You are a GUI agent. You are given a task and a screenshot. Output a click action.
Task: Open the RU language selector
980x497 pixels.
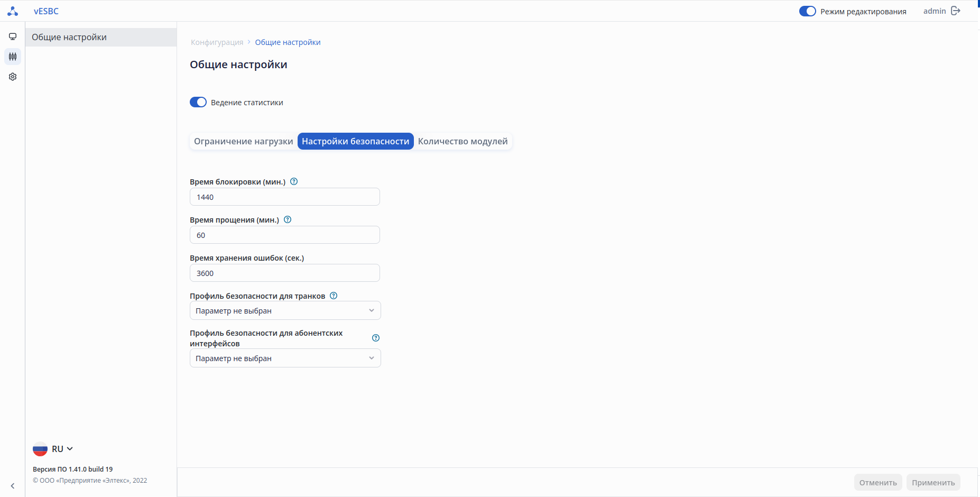[x=53, y=449]
